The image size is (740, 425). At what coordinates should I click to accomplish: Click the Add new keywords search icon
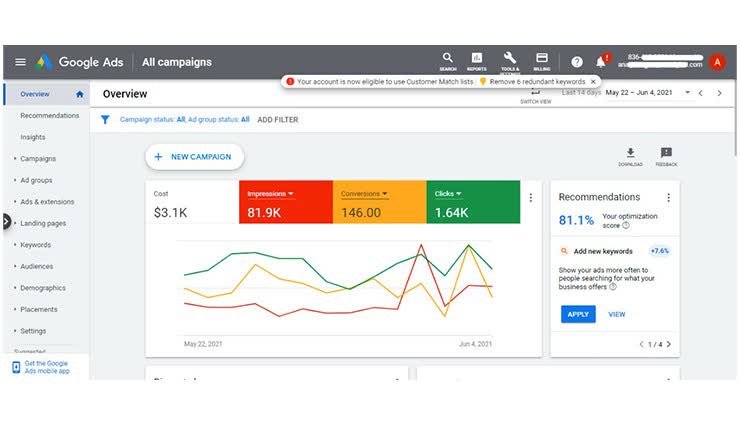pos(563,251)
